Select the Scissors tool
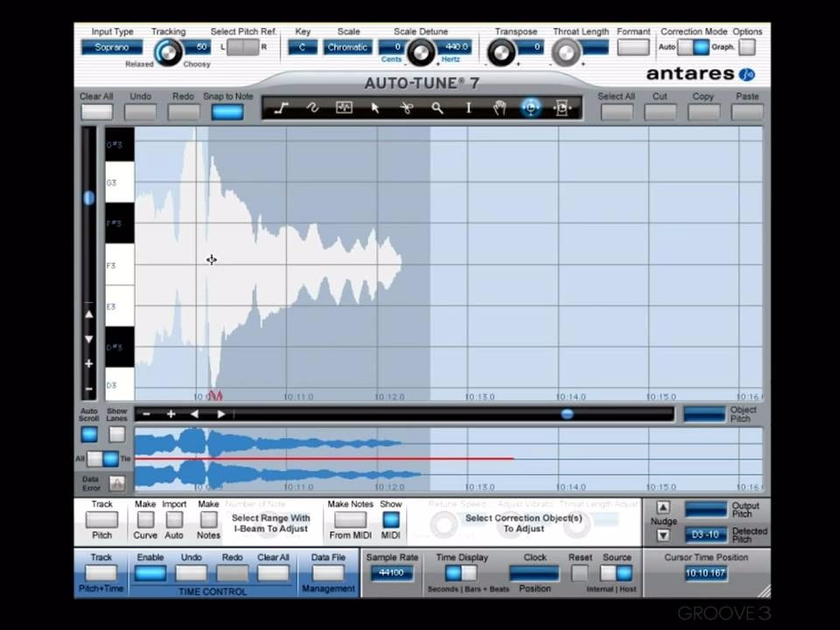Viewport: 840px width, 630px height. tap(407, 108)
